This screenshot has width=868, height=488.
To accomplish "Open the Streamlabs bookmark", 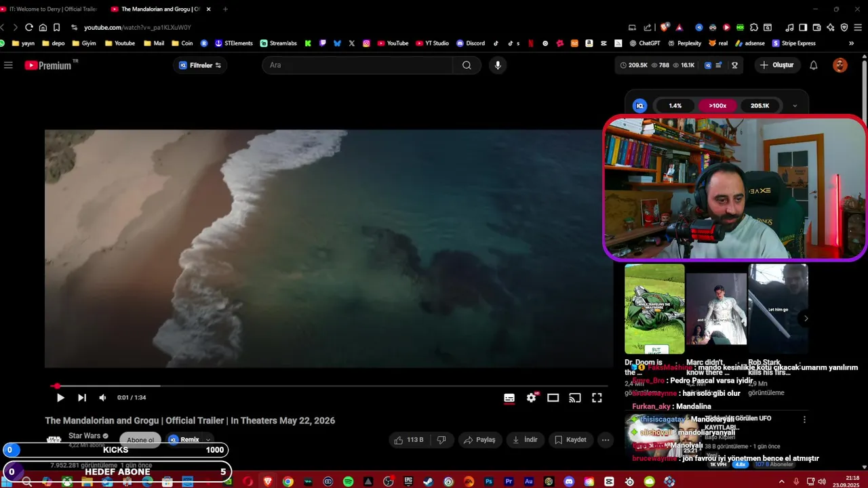I will click(278, 43).
